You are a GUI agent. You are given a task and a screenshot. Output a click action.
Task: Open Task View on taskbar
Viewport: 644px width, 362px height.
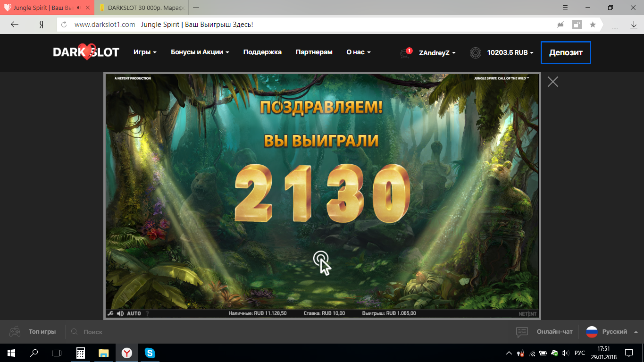[x=57, y=353]
